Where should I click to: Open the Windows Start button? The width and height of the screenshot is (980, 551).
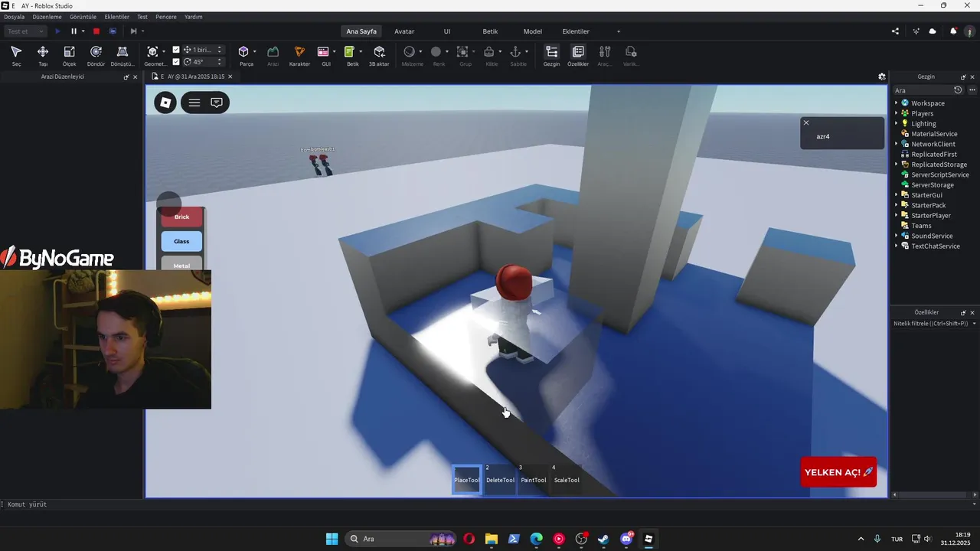pyautogui.click(x=332, y=539)
